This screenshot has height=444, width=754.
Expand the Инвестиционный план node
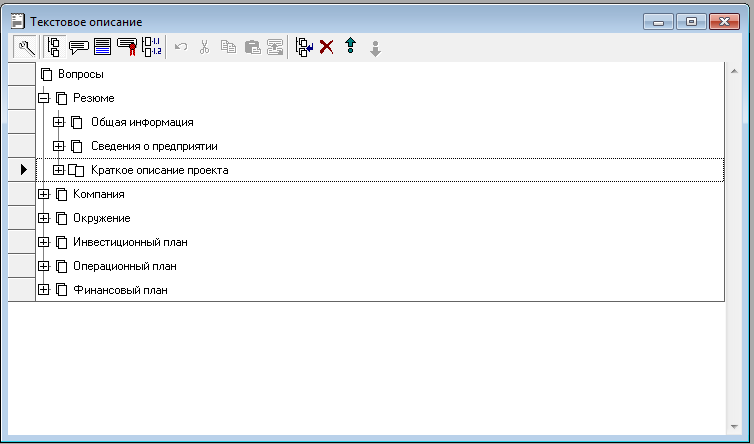pyautogui.click(x=44, y=242)
